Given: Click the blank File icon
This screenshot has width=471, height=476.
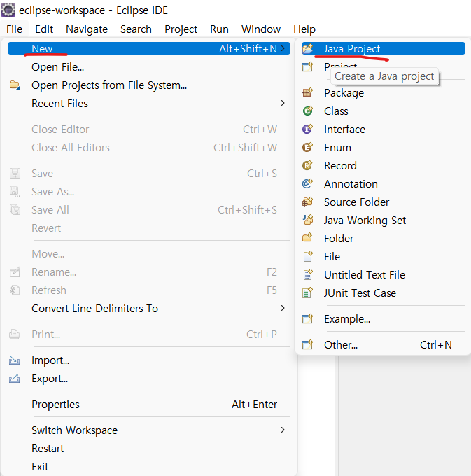Looking at the screenshot, I should click(x=307, y=256).
